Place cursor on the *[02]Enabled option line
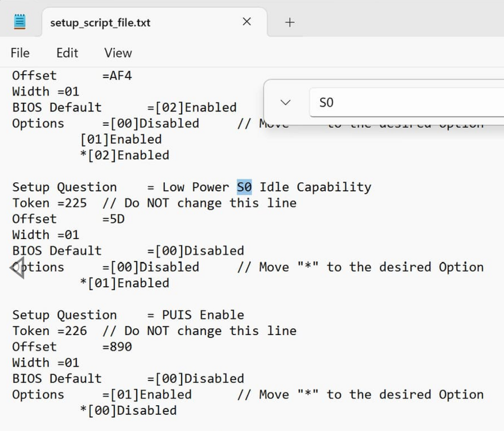The height and width of the screenshot is (431, 504). click(125, 156)
